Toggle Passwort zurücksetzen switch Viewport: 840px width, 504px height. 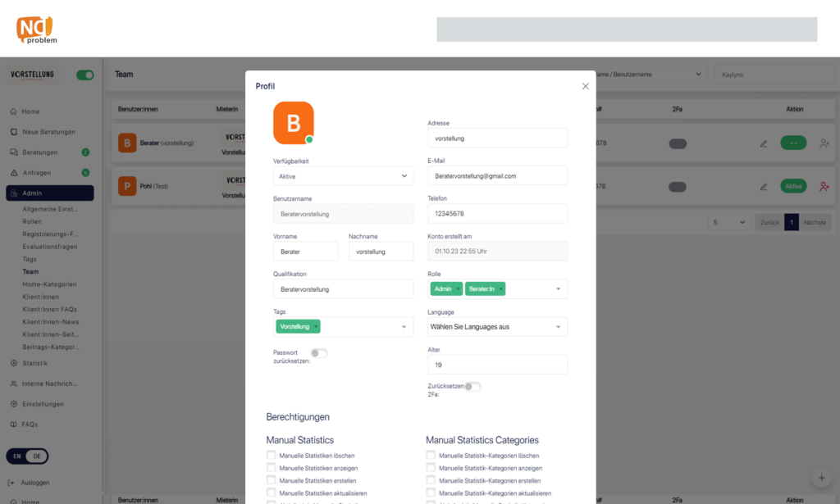tap(318, 353)
